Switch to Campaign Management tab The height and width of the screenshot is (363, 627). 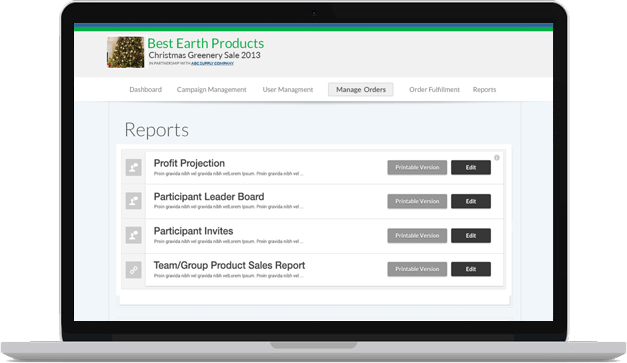(x=212, y=90)
